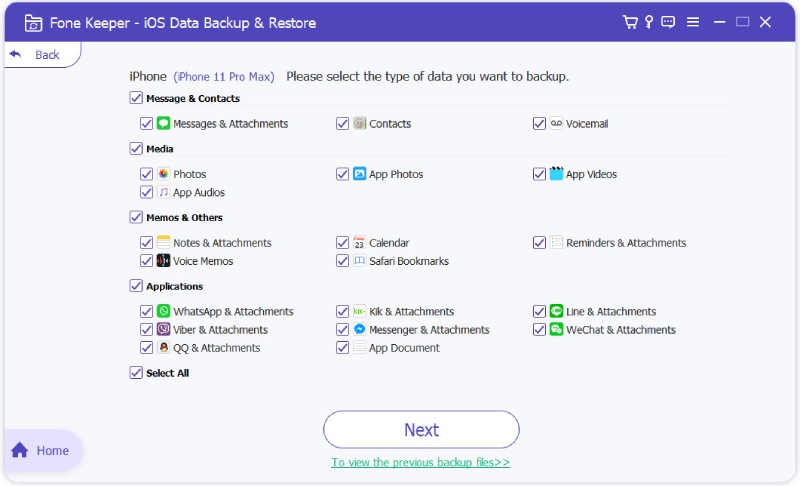Uncheck the Safari Bookmarks checkbox
This screenshot has height=486, width=800.
342,261
